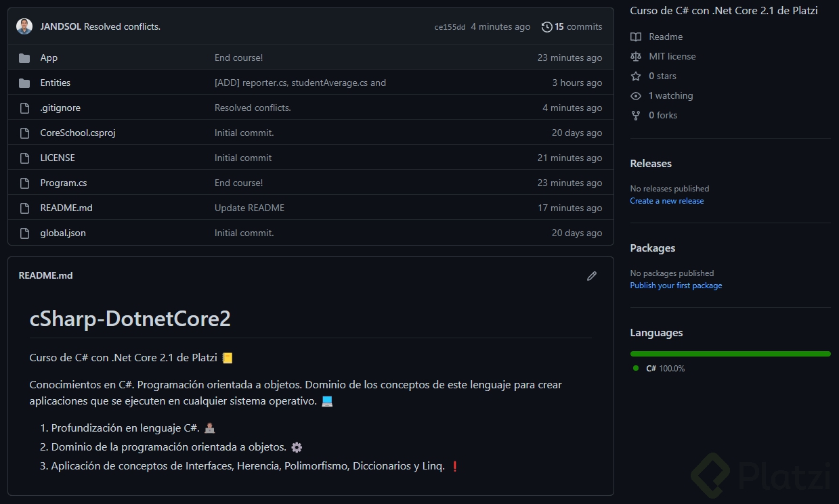Click the notebook emoji in the README description

(x=228, y=358)
